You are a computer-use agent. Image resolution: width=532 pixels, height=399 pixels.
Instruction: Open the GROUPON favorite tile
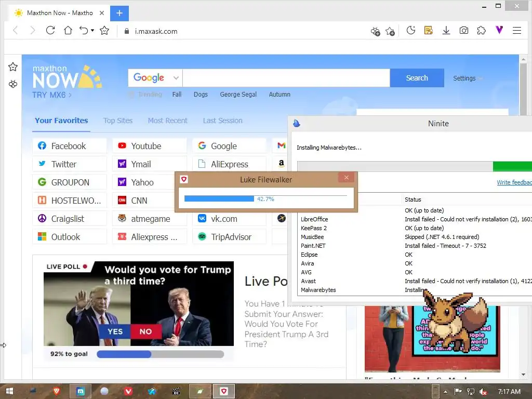click(70, 182)
